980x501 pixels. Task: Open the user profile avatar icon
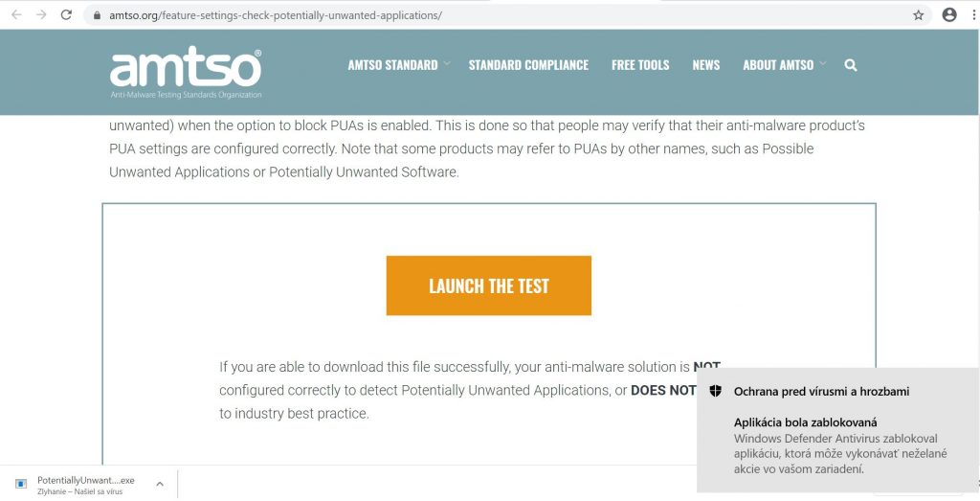click(x=949, y=15)
